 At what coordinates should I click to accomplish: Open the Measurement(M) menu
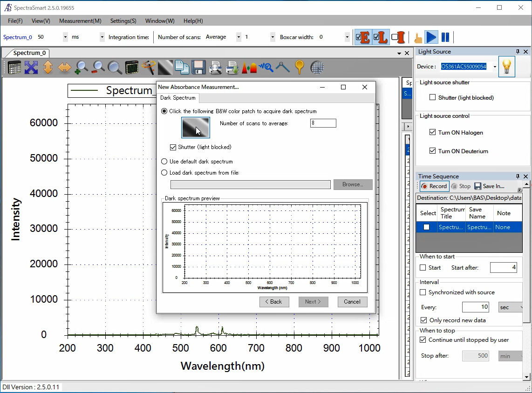pyautogui.click(x=80, y=21)
